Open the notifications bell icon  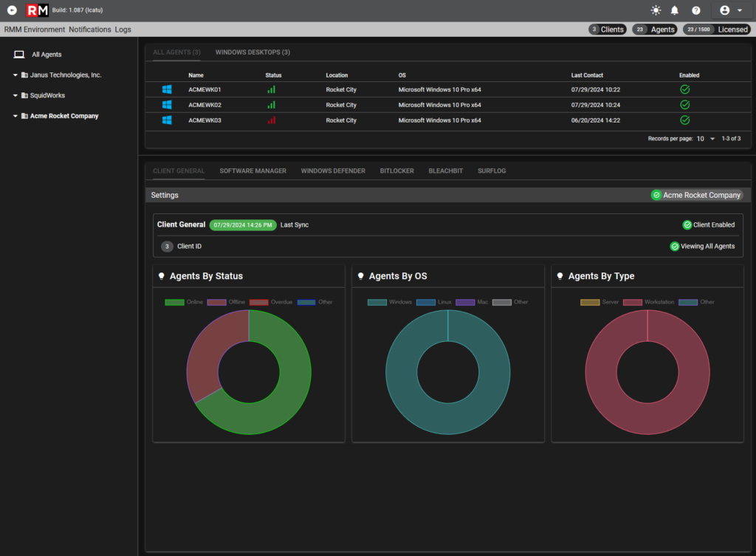pos(675,10)
